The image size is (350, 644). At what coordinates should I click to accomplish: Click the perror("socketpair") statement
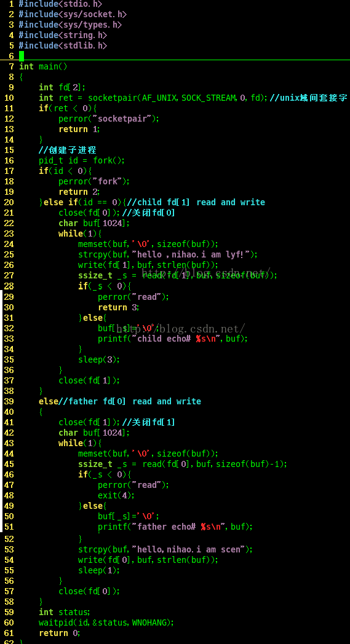tap(109, 119)
